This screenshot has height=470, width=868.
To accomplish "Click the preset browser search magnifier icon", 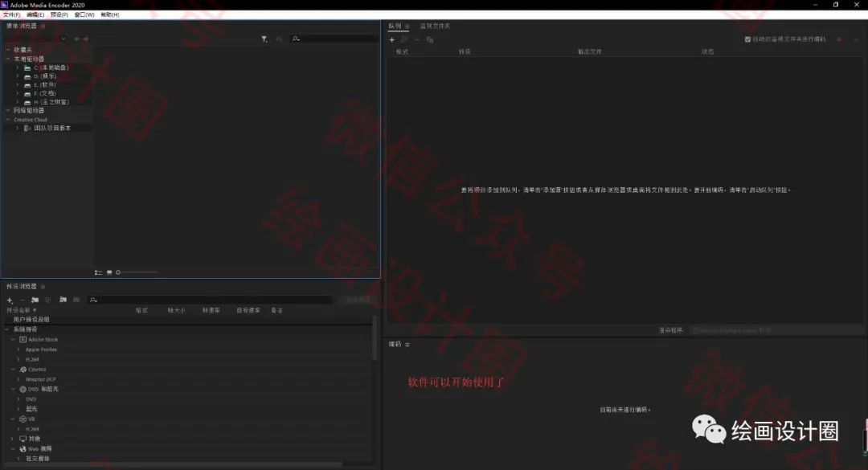I will point(93,300).
